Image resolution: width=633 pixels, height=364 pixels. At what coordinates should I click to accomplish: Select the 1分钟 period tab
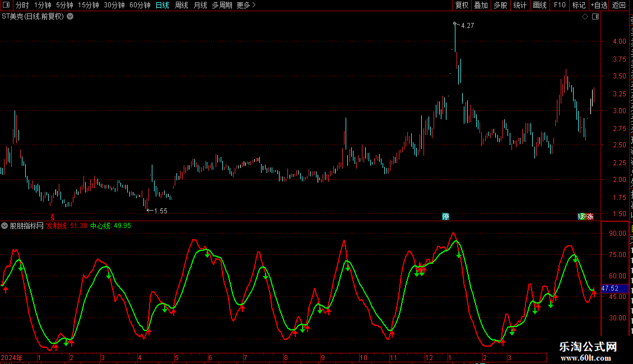pos(43,5)
